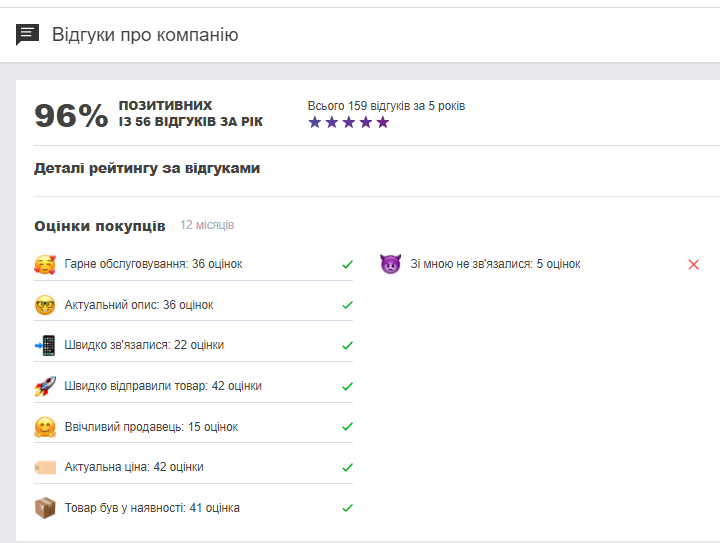Select the Зі мною не зв'язалися: 5 оцінок row
The width and height of the screenshot is (720, 543).
540,264
